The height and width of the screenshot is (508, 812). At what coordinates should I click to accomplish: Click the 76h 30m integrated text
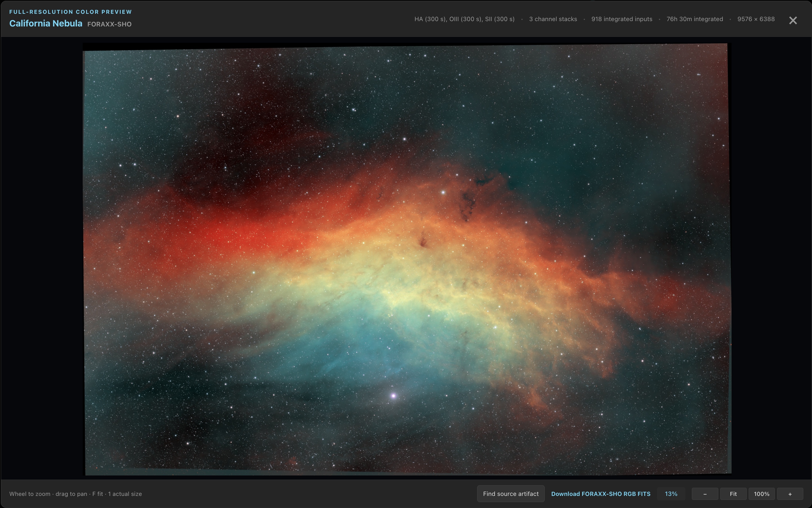[694, 19]
